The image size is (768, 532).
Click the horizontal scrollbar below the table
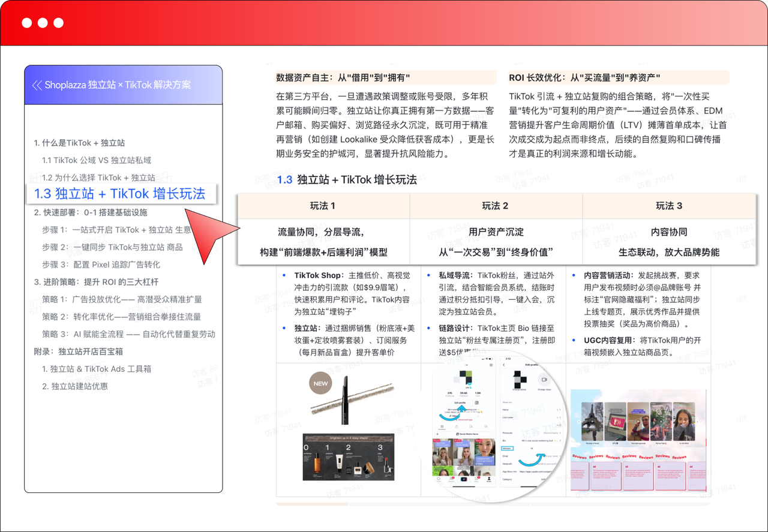[x=493, y=504]
